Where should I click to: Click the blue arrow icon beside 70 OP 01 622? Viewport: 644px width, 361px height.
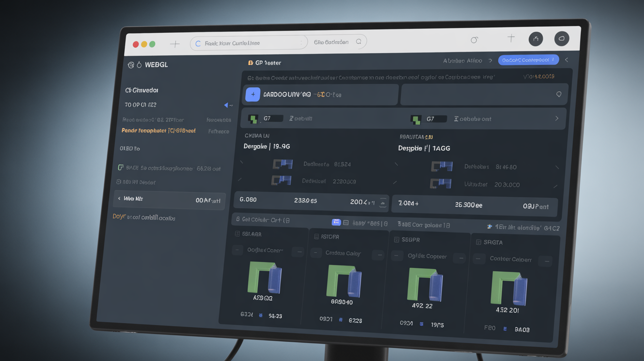pos(227,105)
